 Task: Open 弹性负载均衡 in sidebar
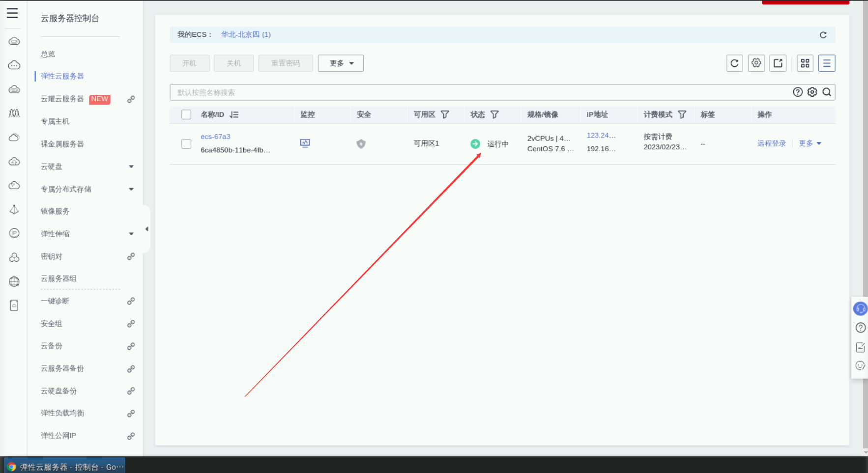coord(62,413)
